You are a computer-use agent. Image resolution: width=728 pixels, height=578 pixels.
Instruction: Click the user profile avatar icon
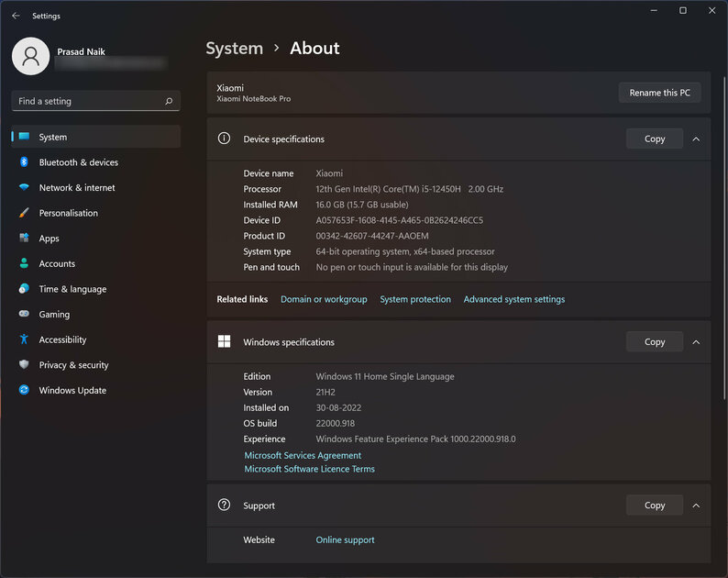pos(30,56)
